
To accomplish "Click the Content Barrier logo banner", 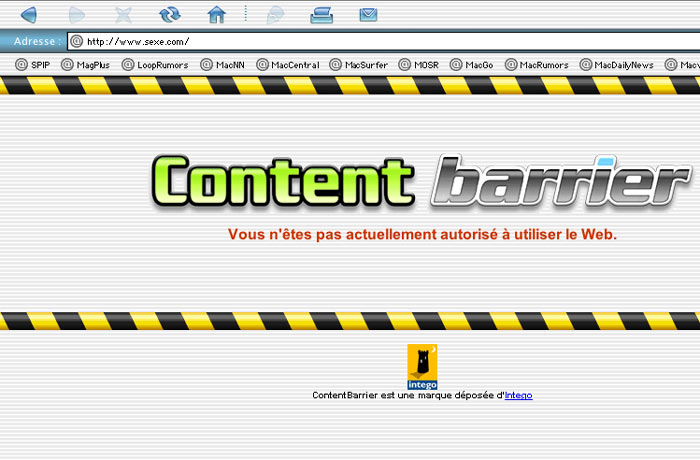I will [x=421, y=181].
